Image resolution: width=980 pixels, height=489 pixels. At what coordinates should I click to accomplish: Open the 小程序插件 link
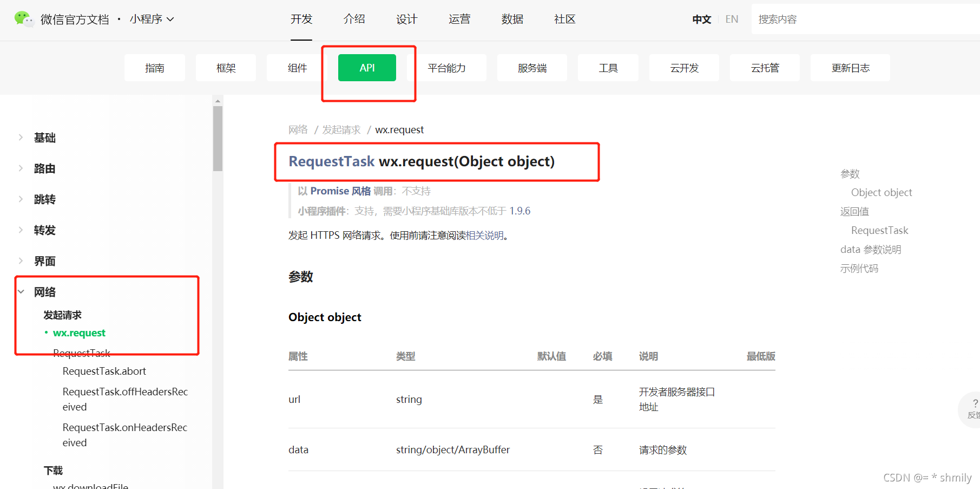click(321, 211)
